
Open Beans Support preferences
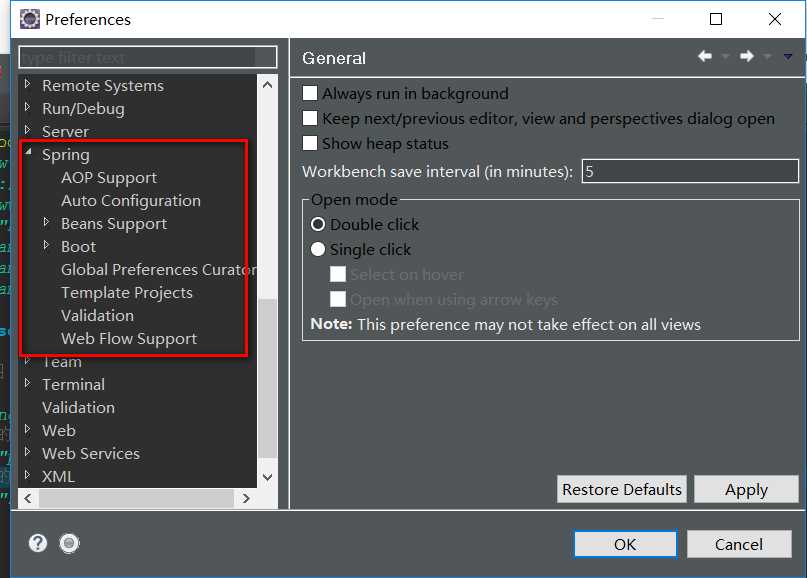tap(114, 224)
